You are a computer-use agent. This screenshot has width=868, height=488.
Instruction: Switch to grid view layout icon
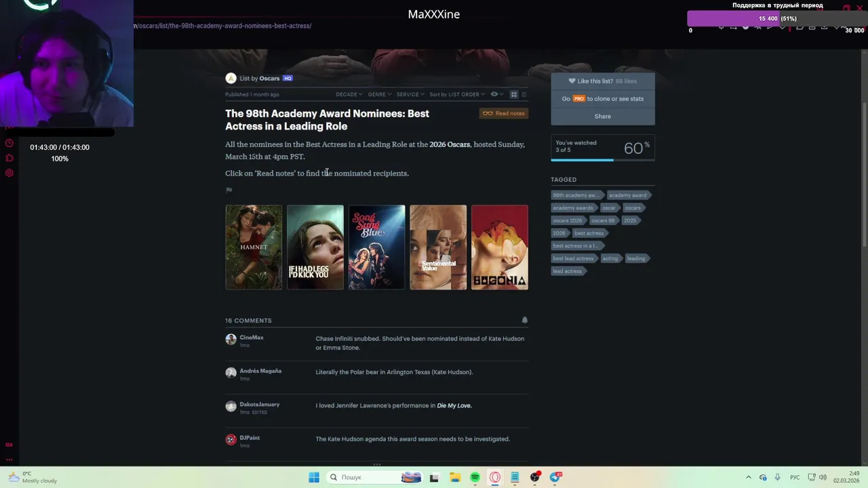point(514,94)
